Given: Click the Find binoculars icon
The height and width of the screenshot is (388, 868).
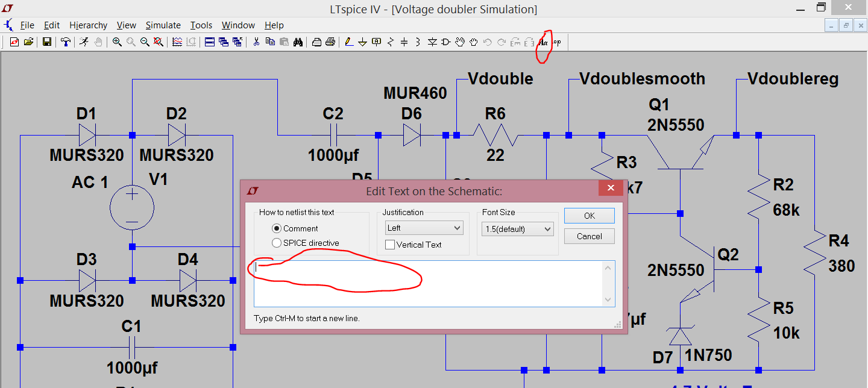Looking at the screenshot, I should coord(298,42).
